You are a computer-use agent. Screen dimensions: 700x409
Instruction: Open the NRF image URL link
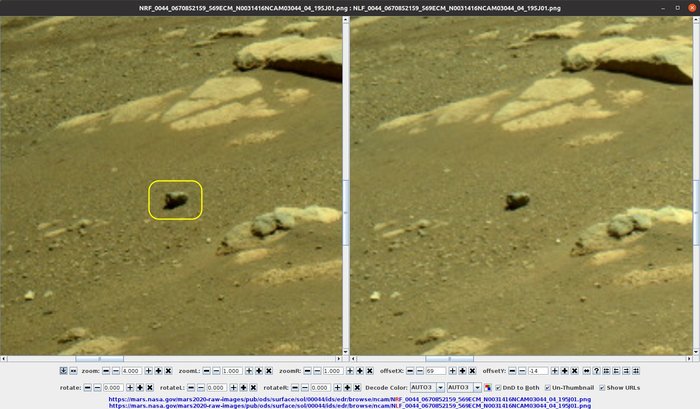(x=350, y=399)
